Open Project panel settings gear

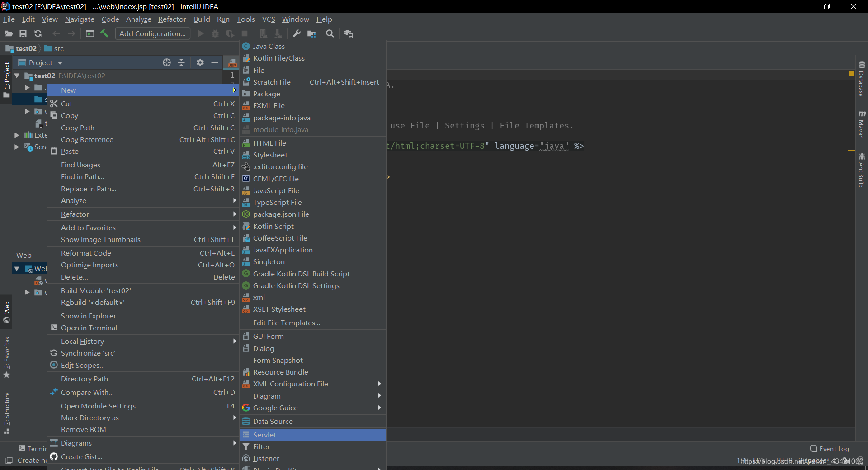point(200,62)
